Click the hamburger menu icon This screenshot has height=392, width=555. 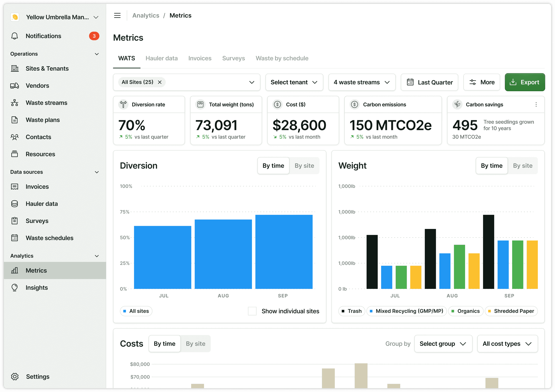coord(117,16)
